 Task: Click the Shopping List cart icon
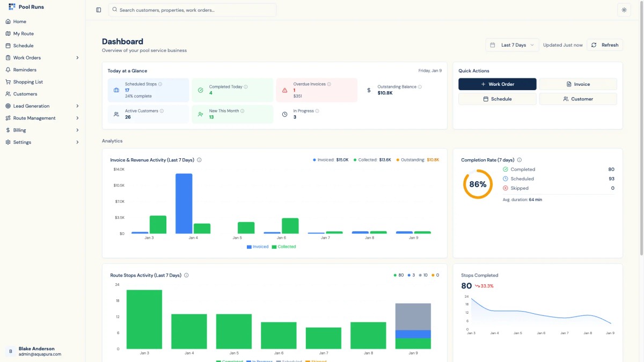(8, 82)
